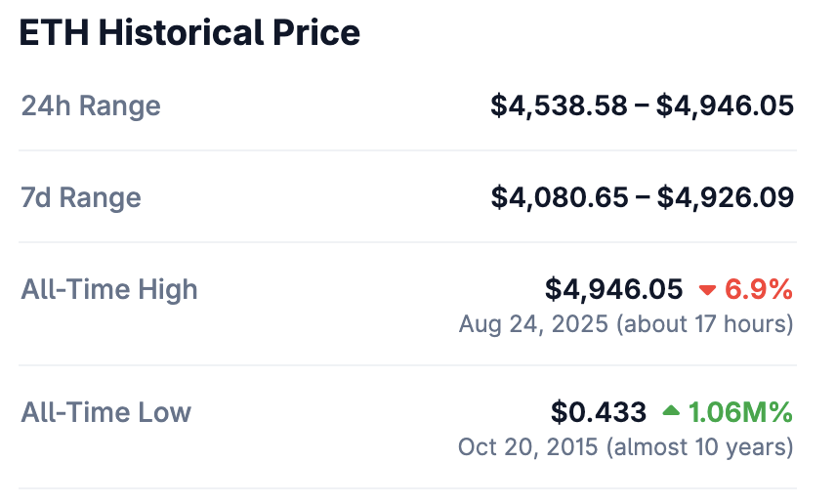
Task: Select the 24h Range label
Action: point(91,105)
